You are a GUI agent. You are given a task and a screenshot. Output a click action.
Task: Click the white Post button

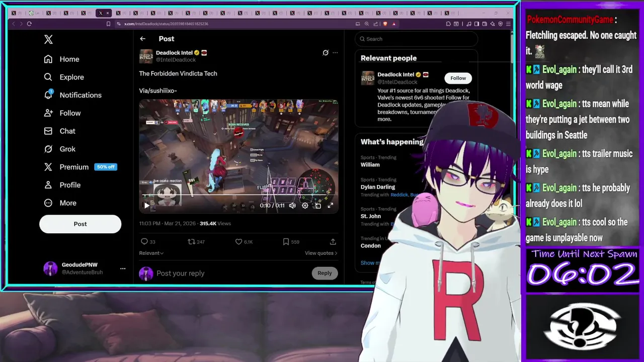80,224
